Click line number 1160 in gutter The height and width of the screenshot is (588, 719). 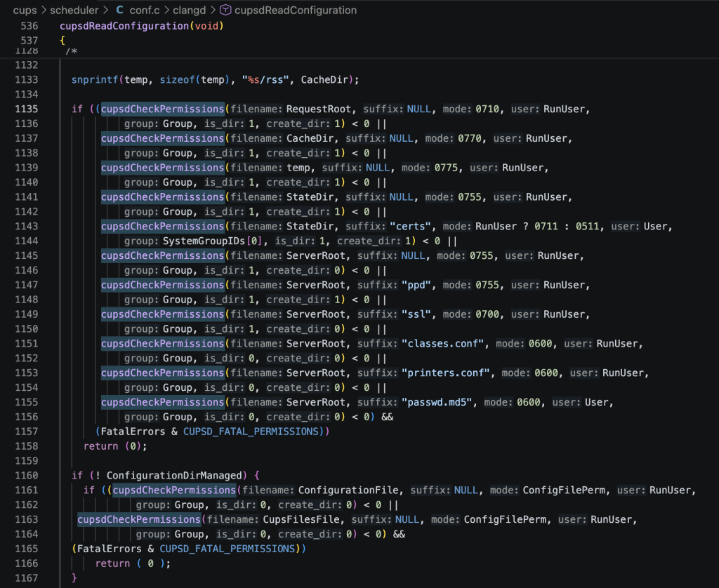pos(27,476)
